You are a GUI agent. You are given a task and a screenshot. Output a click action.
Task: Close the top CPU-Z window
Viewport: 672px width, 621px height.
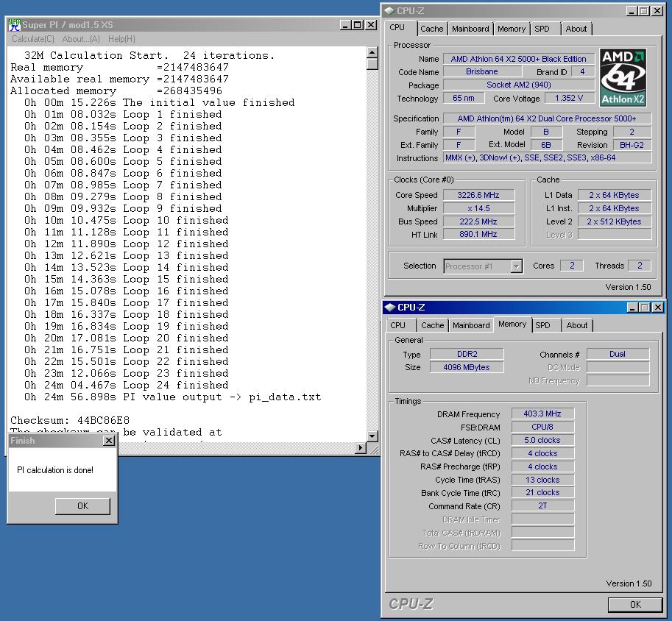[x=657, y=11]
